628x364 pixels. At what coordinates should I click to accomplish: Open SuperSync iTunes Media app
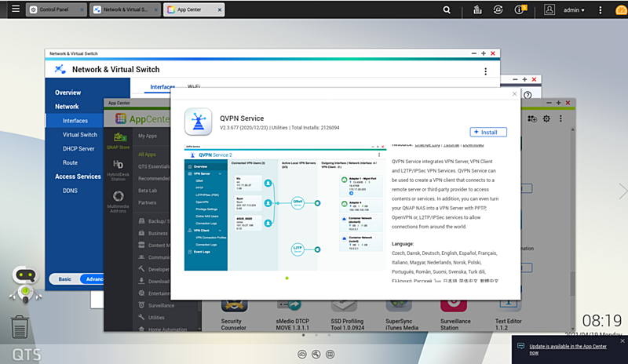(x=402, y=315)
